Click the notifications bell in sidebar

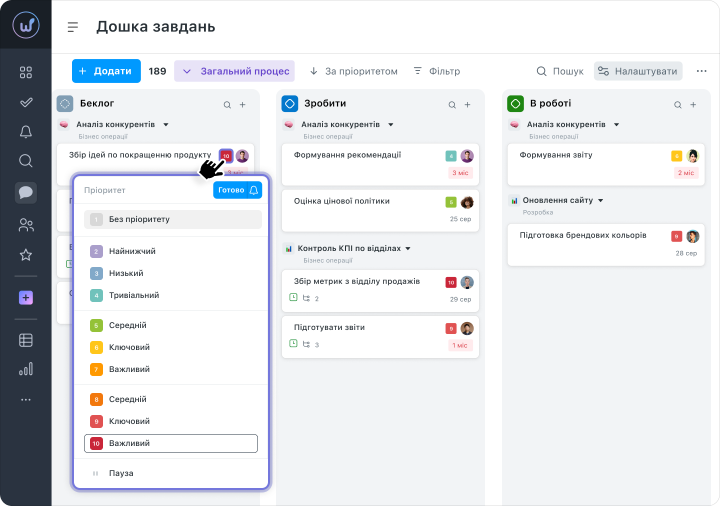coord(26,132)
